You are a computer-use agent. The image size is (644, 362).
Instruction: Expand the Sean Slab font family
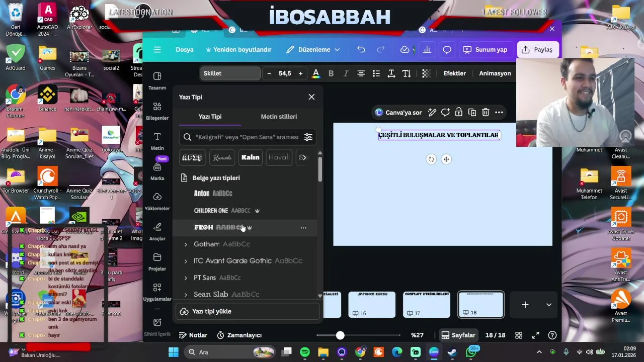pos(186,294)
